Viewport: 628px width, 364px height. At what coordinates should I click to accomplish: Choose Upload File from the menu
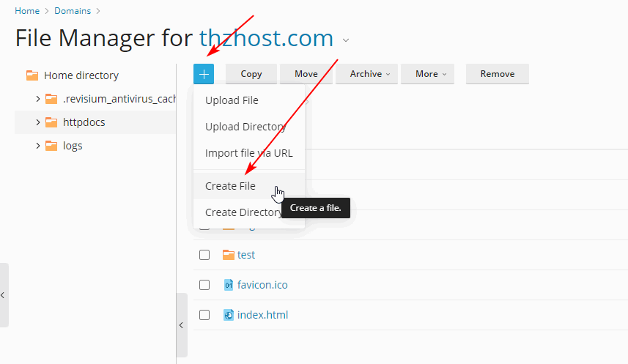[248, 100]
